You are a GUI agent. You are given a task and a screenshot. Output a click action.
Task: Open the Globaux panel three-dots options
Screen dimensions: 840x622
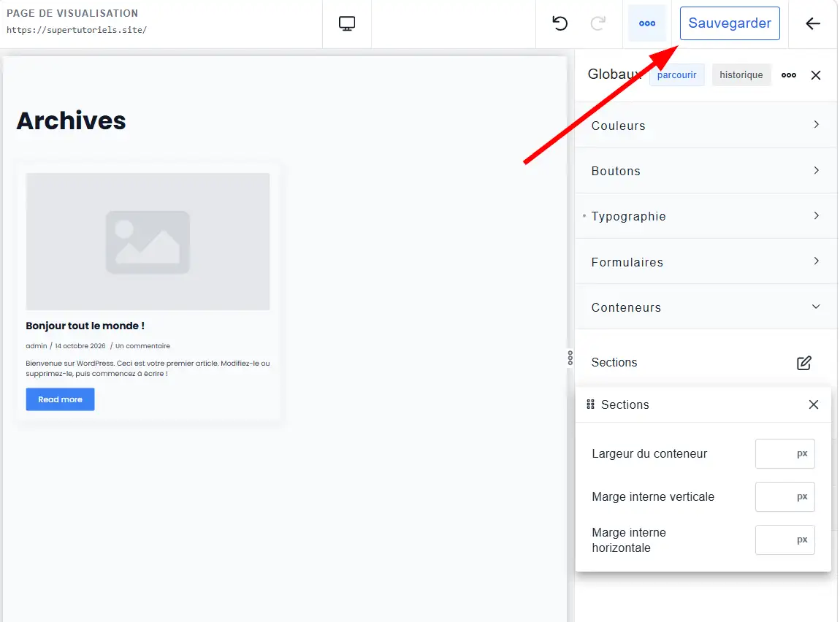[789, 75]
